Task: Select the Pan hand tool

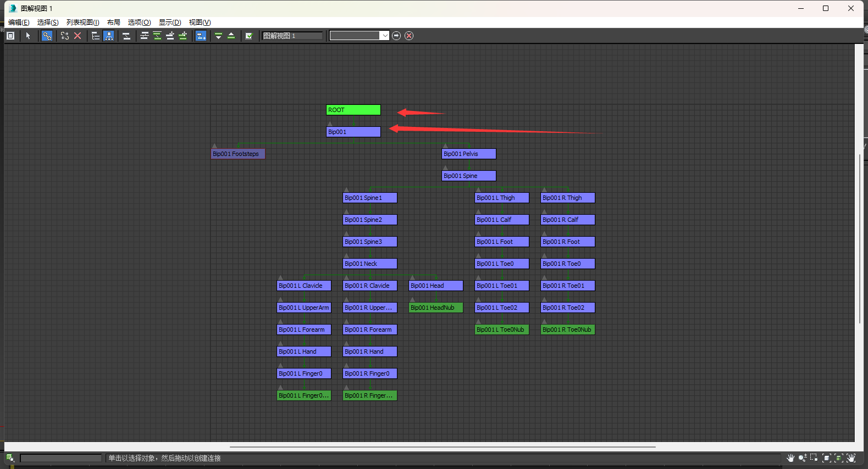Action: point(790,458)
